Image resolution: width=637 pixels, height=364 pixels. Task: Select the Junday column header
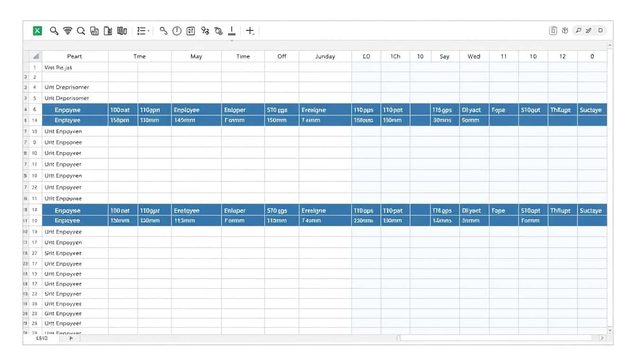pyautogui.click(x=325, y=56)
